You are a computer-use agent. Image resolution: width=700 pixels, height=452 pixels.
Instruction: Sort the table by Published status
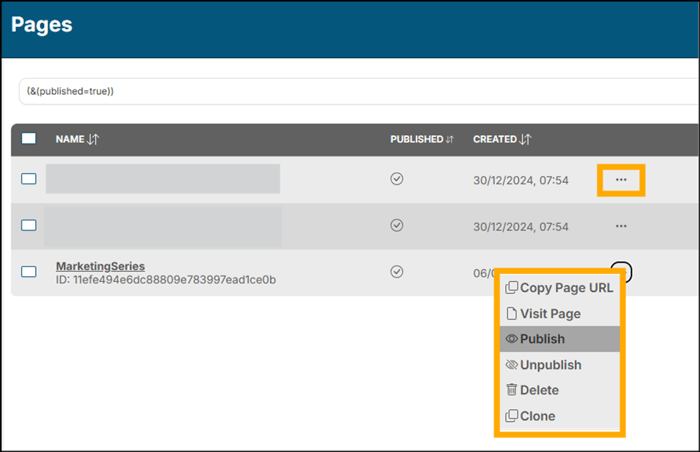click(421, 139)
